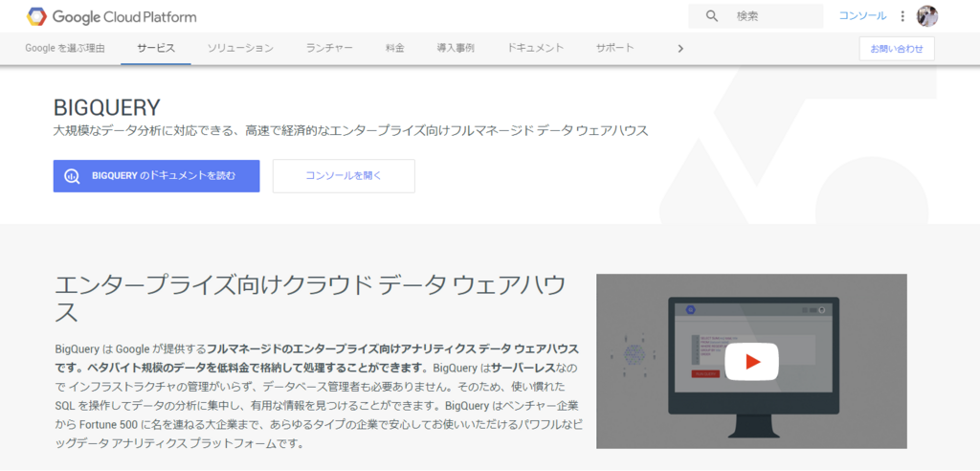Open the ドキュメント tab
Viewport: 980px width, 471px height.
536,48
